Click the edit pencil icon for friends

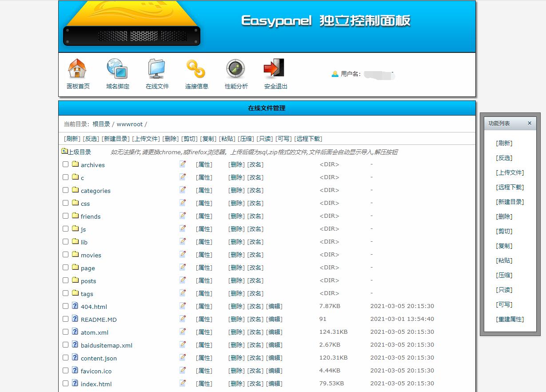[183, 216]
